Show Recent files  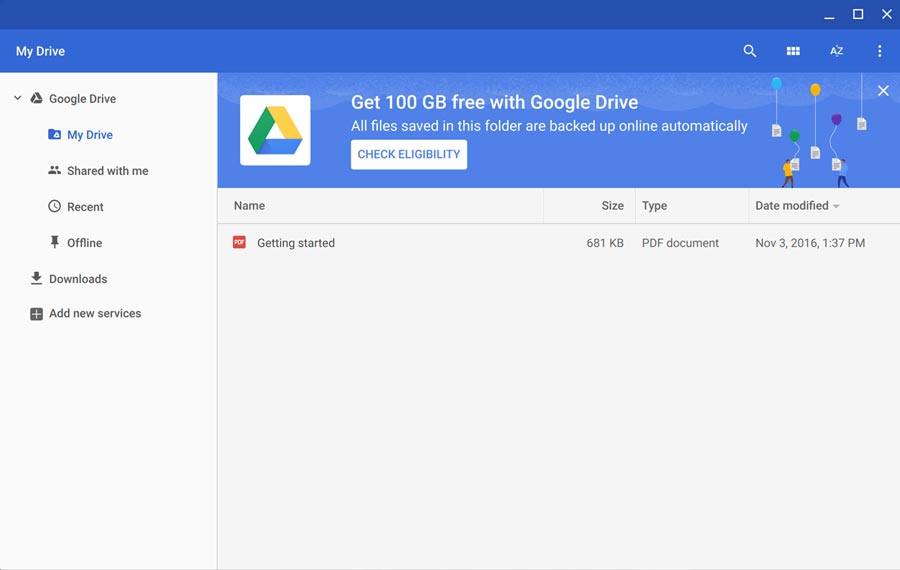pyautogui.click(x=86, y=207)
